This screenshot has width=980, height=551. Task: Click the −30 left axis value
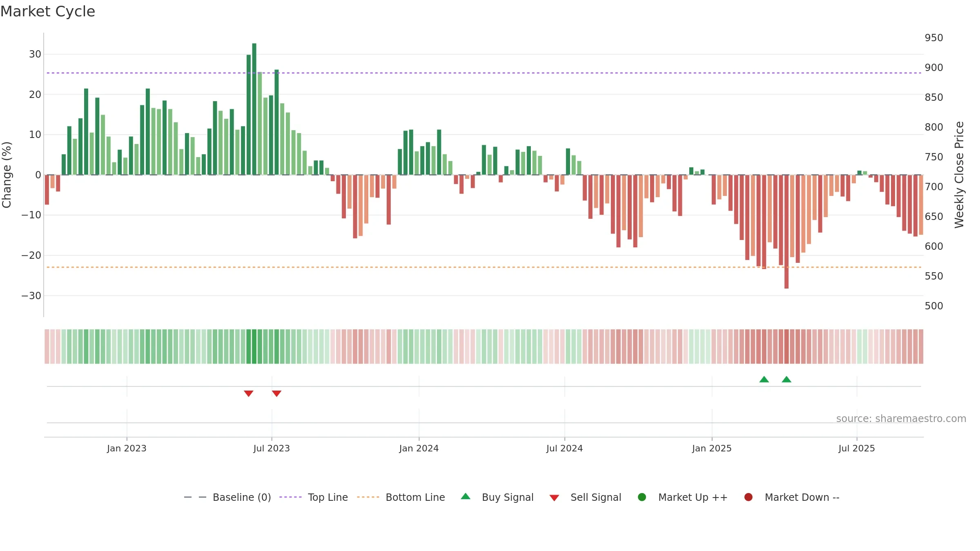click(x=31, y=295)
